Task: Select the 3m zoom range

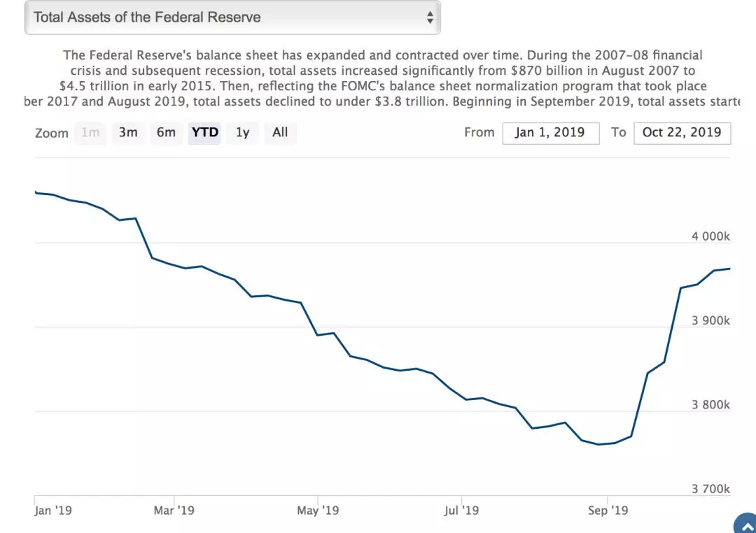Action: tap(128, 132)
